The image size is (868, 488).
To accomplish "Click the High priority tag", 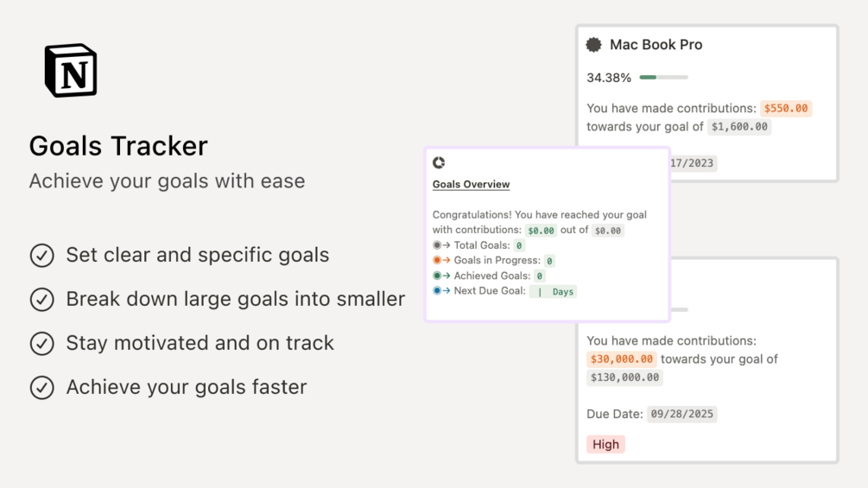I will tap(605, 444).
